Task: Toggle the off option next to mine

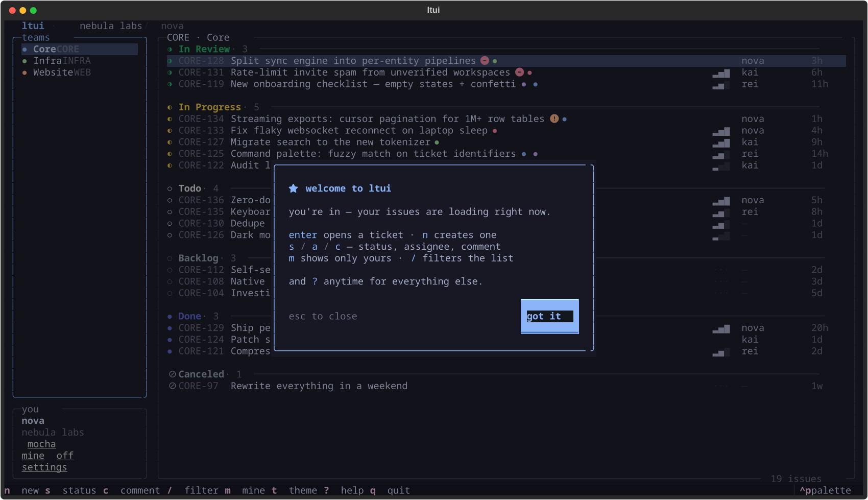Action: tap(65, 456)
